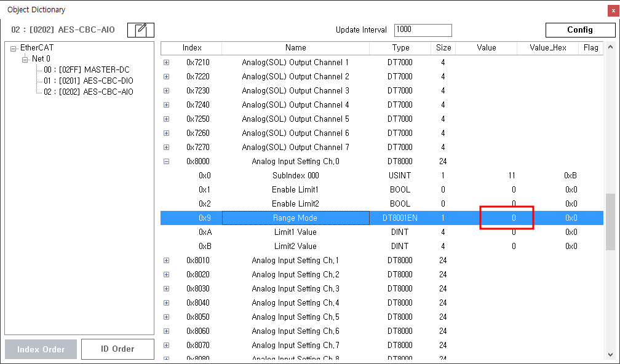Click the Range Mode value cell

[506, 218]
